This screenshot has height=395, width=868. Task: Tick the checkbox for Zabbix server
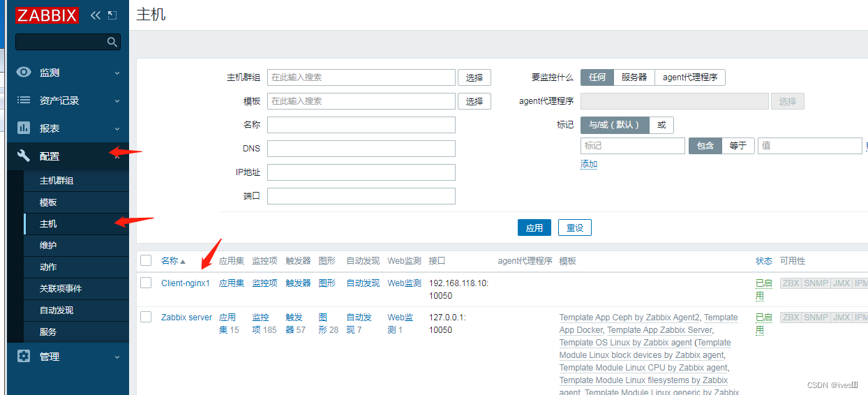coord(146,317)
